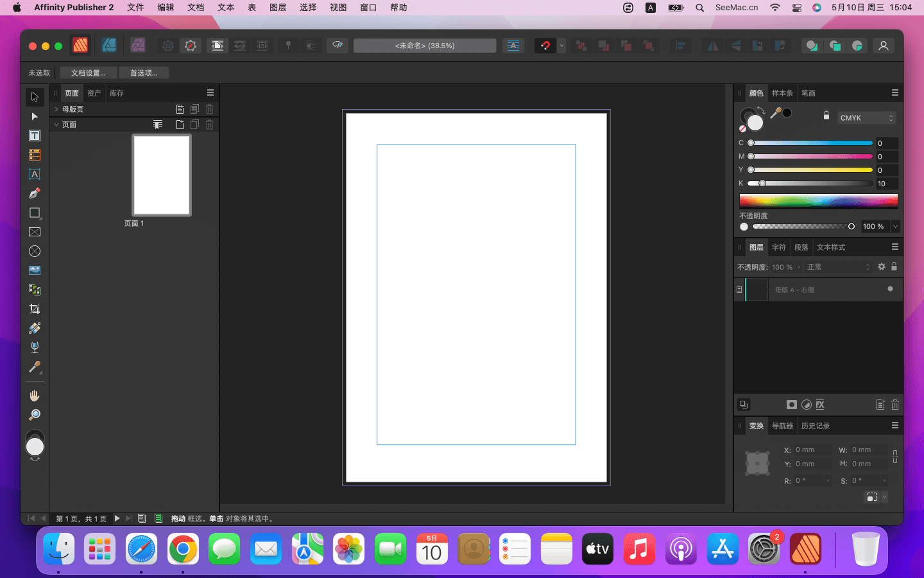The image size is (924, 578).
Task: Click the 文档设置... button
Action: click(x=88, y=73)
